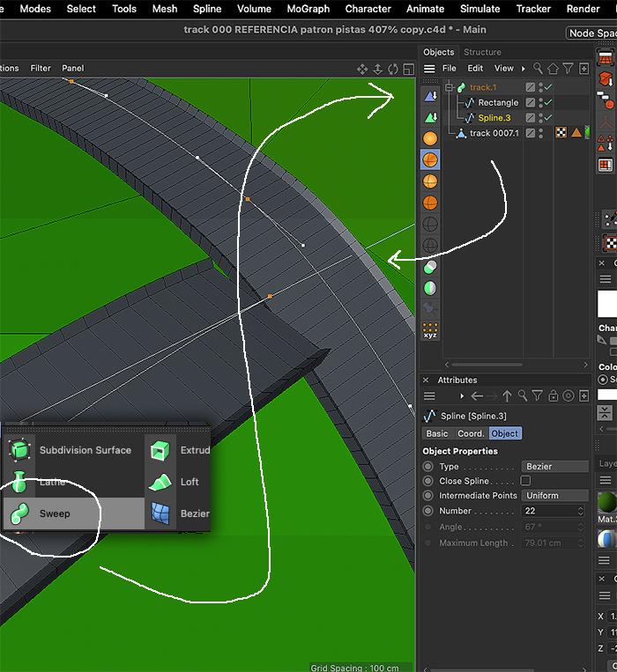Pick the Lathe generator icon

pyautogui.click(x=19, y=482)
